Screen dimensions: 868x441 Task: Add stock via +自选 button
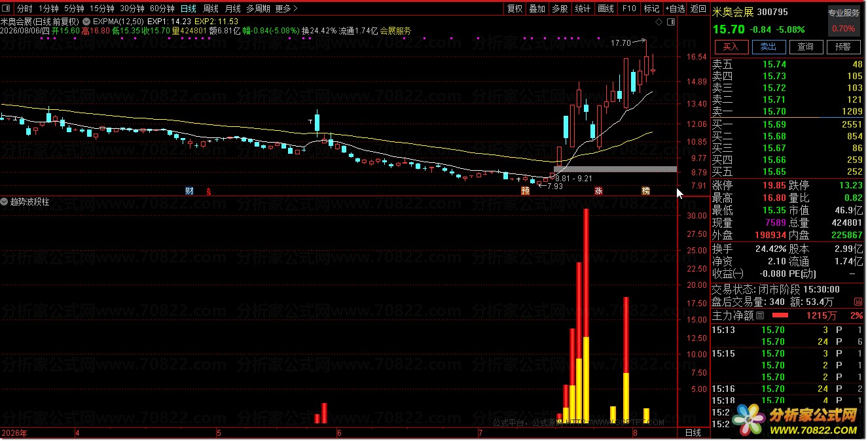pos(675,9)
